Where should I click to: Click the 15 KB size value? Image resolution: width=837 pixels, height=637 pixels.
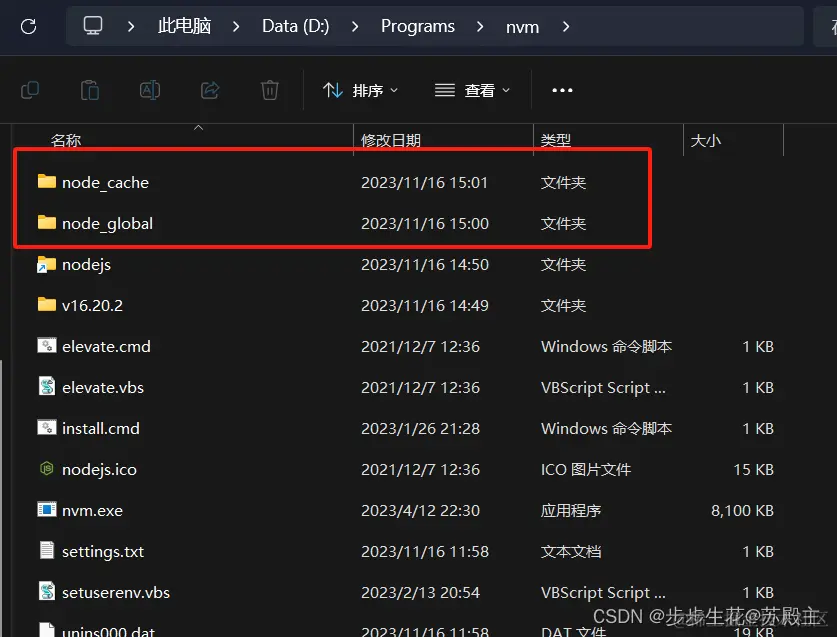pyautogui.click(x=753, y=469)
